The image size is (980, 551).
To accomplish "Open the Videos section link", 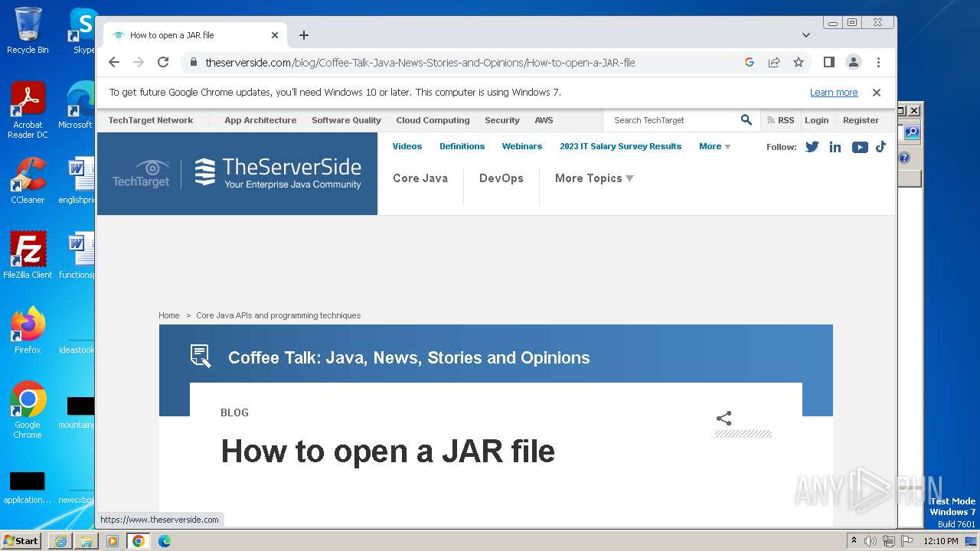I will 407,146.
